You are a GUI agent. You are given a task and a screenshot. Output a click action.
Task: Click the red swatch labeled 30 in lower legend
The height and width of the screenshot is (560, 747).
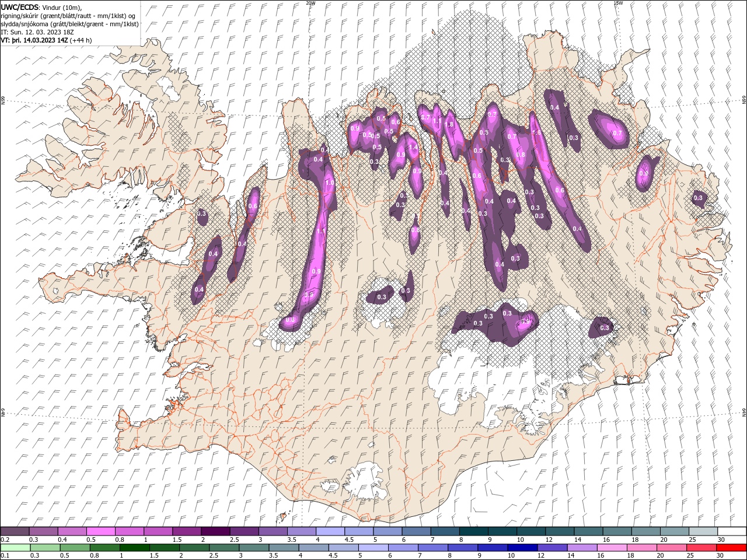click(731, 548)
